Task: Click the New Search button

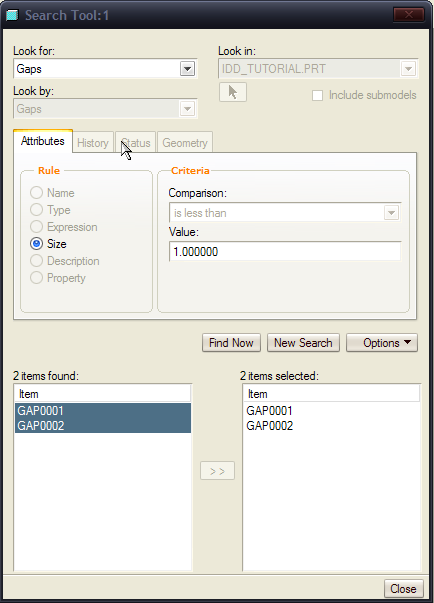Action: point(303,343)
